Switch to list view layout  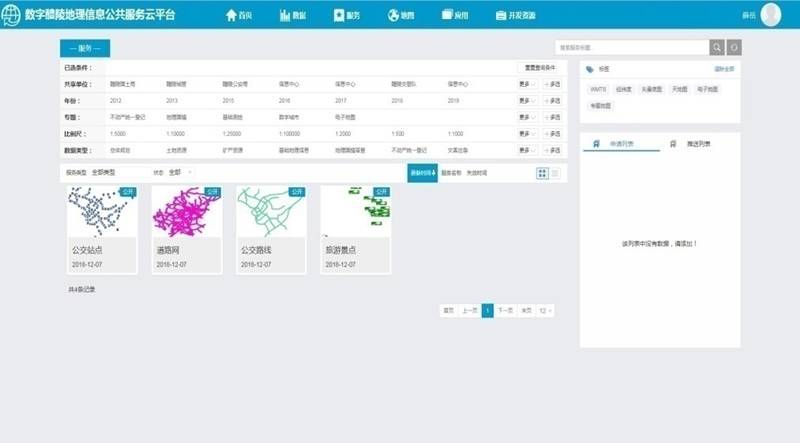[x=556, y=173]
